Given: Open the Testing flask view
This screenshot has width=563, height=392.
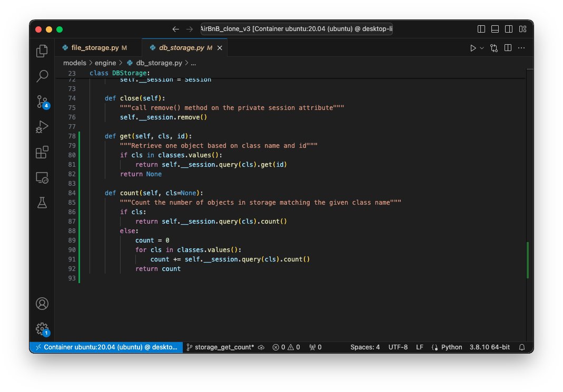Looking at the screenshot, I should point(42,203).
